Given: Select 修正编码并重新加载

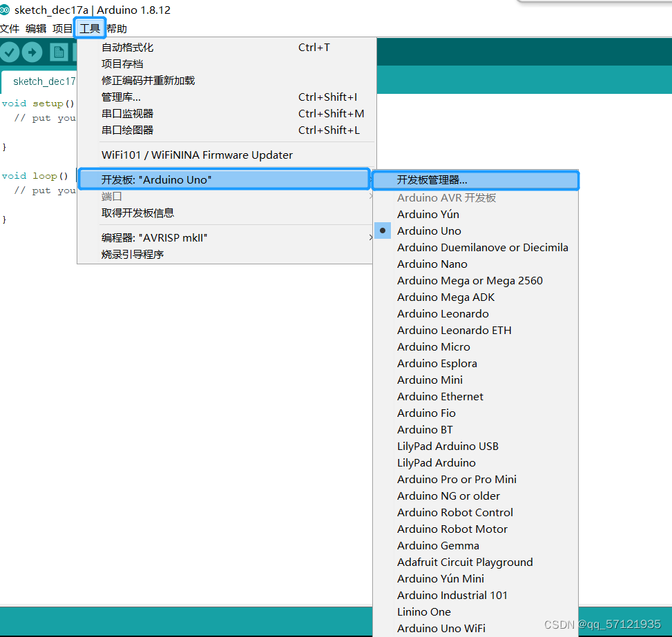Looking at the screenshot, I should pos(227,81).
